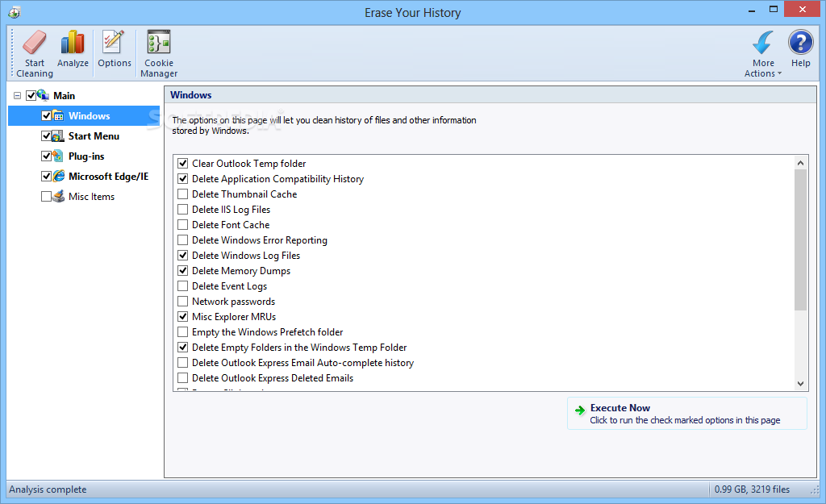Select Microsoft Edge/IE in the tree

click(x=109, y=176)
